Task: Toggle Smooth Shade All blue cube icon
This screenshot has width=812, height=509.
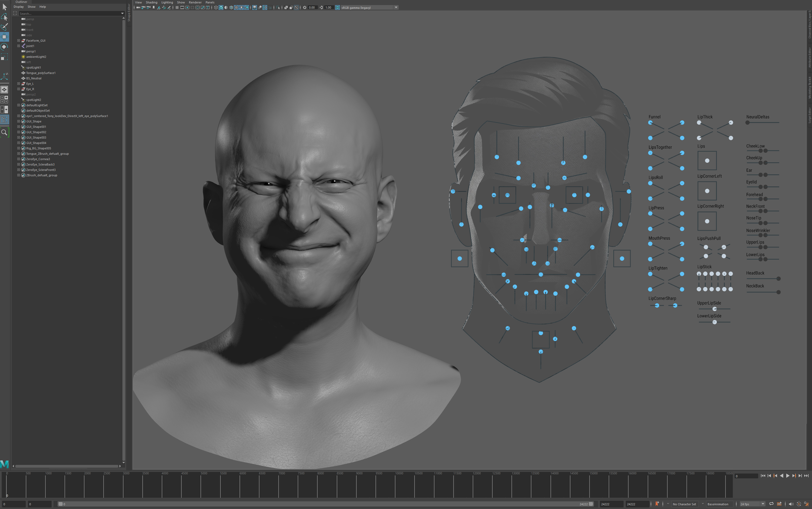Action: pos(221,7)
